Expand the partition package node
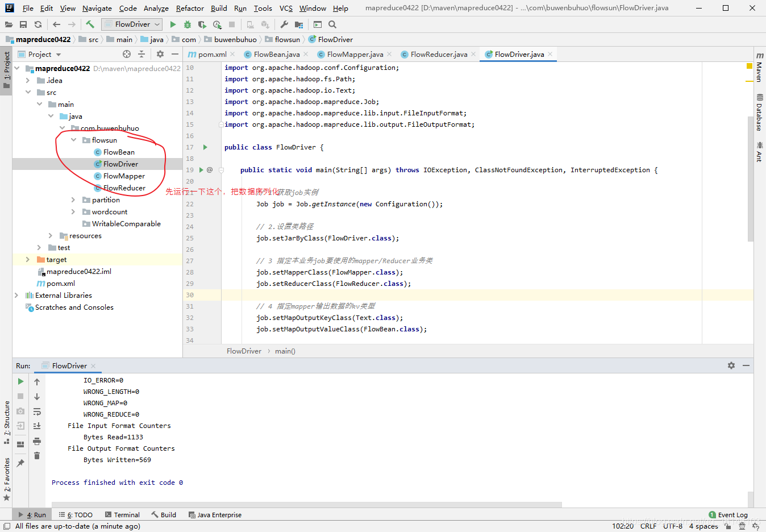 [x=73, y=200]
